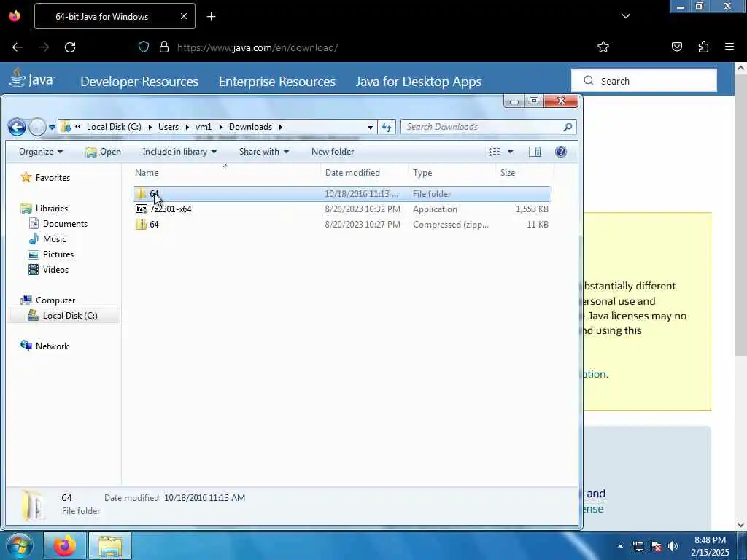
Task: Open Enterprise Resources menu
Action: coord(276,82)
